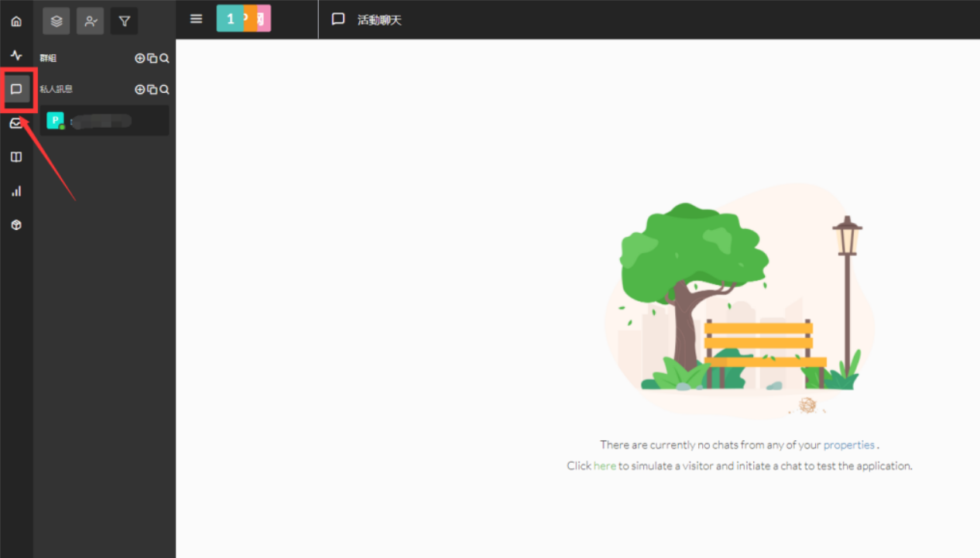Add a new group with plus icon
Image resolution: width=980 pixels, height=558 pixels.
[140, 58]
